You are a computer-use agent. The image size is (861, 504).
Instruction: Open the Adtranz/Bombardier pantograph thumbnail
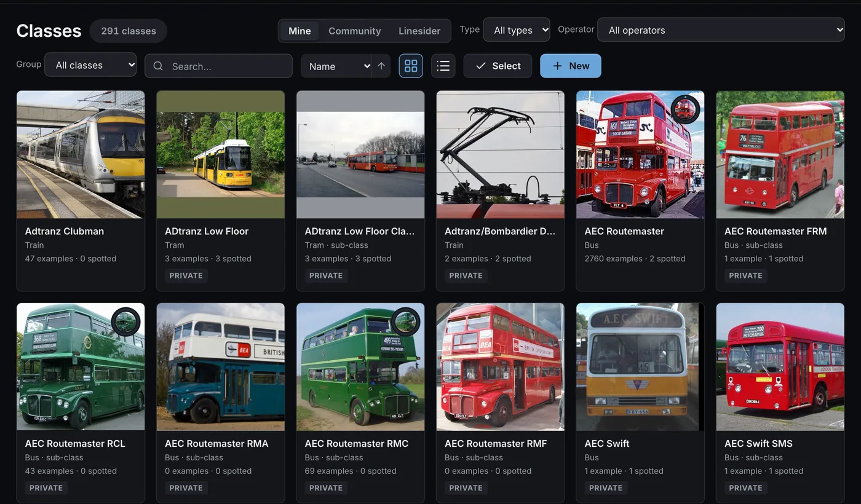(500, 154)
